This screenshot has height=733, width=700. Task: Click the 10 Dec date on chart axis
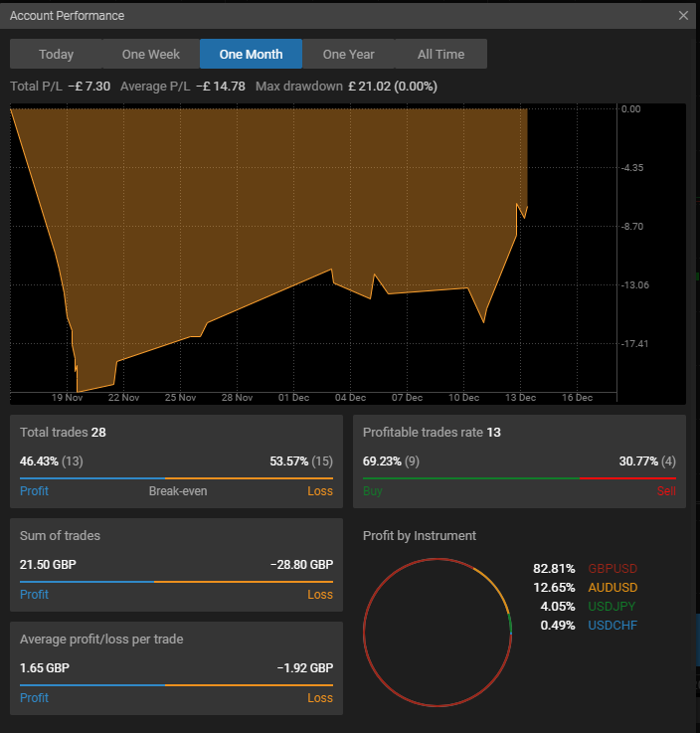click(x=463, y=398)
